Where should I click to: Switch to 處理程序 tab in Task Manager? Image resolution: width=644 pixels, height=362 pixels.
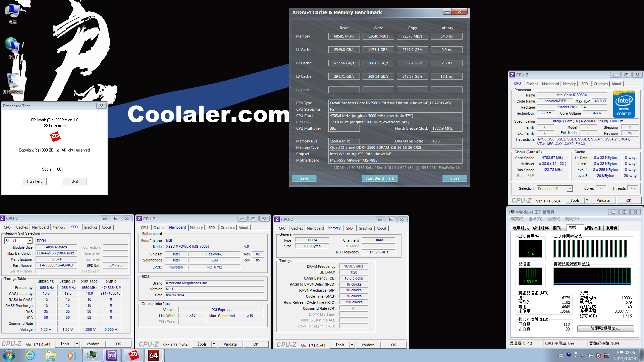point(541,228)
